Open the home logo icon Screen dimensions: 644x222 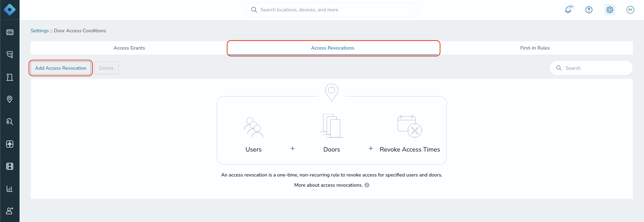point(10,10)
